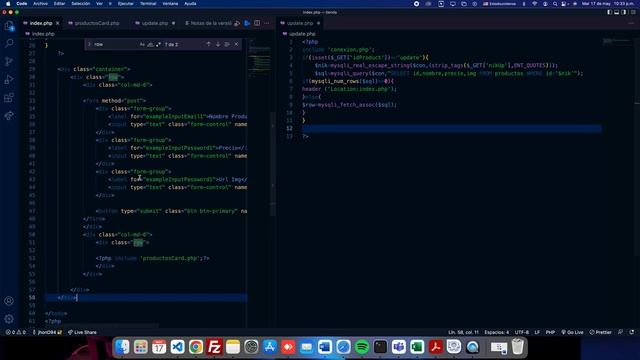Open Google Chrome from the dock

[x=196, y=347]
